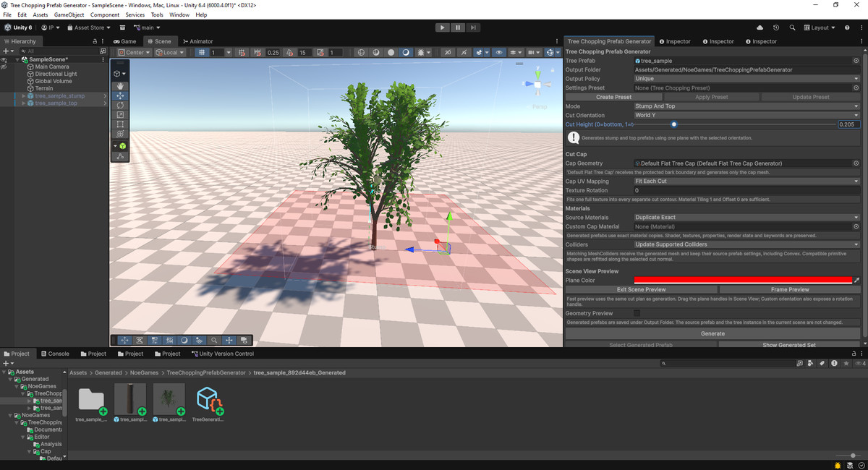Click the Step forward button

tap(473, 27)
